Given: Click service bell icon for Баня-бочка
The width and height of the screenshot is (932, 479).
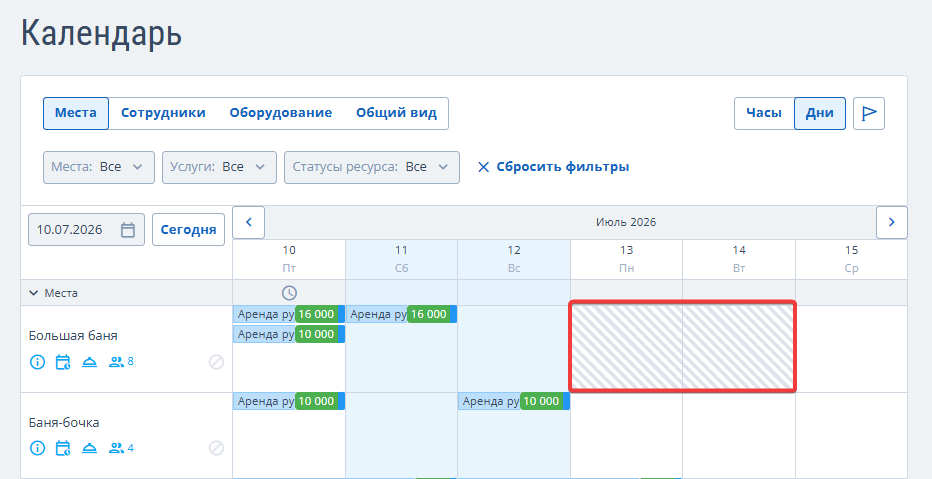Looking at the screenshot, I should (x=89, y=448).
